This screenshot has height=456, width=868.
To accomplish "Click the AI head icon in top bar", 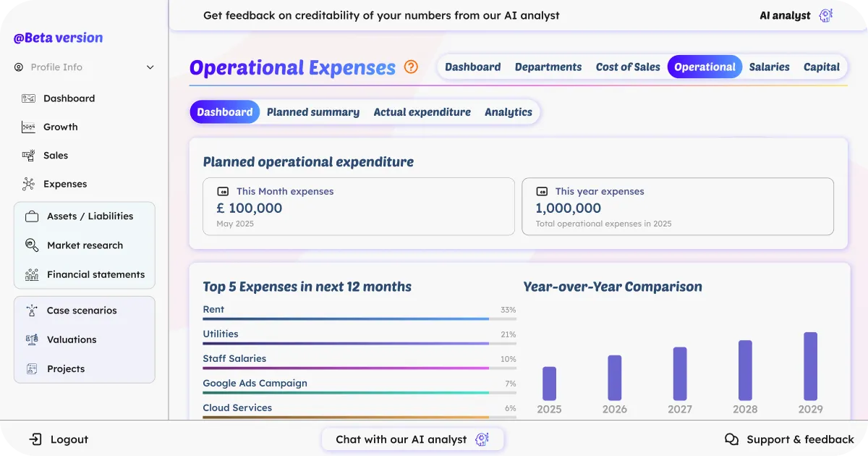I will [826, 15].
